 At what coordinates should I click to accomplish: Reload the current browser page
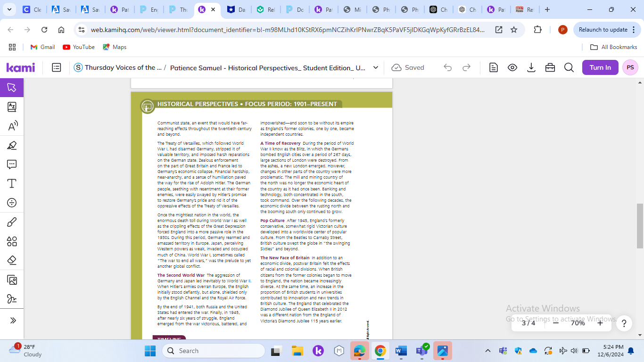click(44, 30)
